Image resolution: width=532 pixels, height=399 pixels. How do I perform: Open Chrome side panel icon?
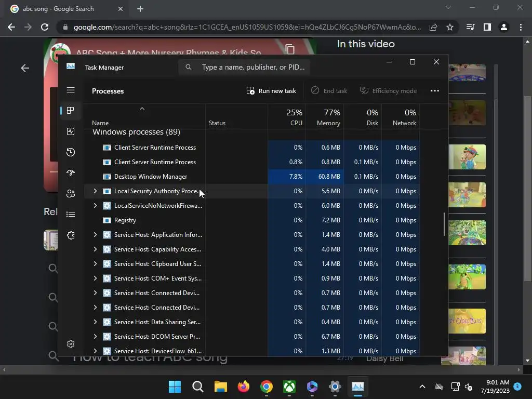(x=487, y=27)
